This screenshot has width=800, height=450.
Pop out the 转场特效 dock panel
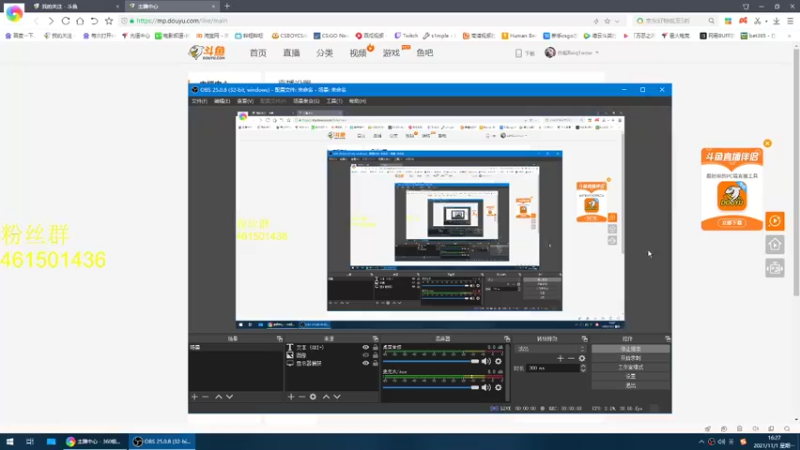click(585, 339)
